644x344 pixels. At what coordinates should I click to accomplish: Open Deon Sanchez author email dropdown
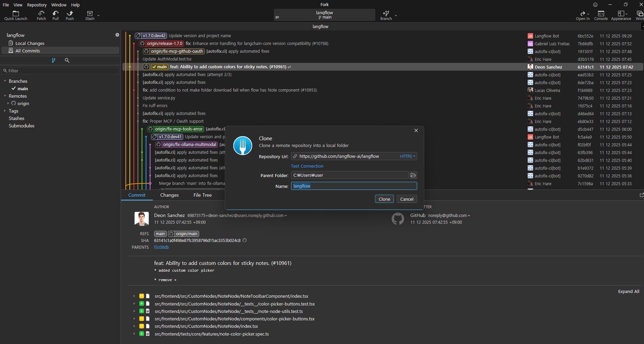pos(286,216)
